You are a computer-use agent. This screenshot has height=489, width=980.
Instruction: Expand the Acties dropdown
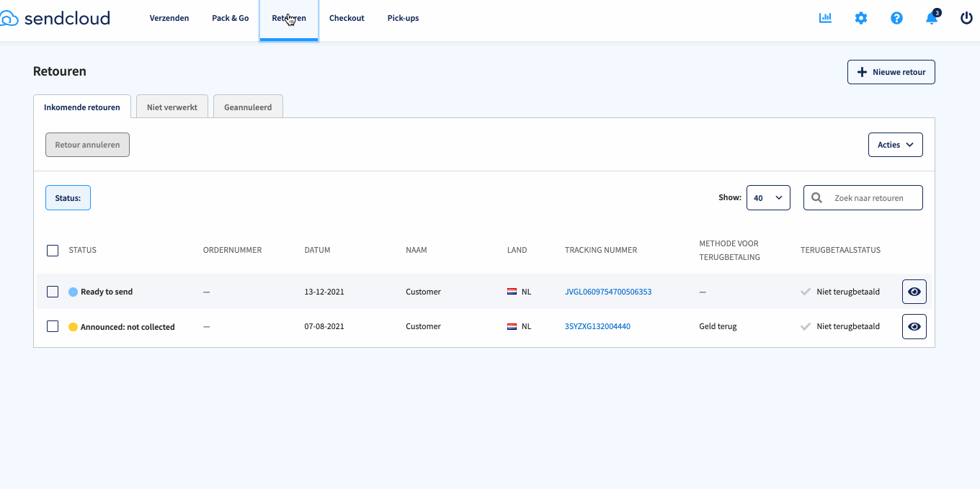896,145
